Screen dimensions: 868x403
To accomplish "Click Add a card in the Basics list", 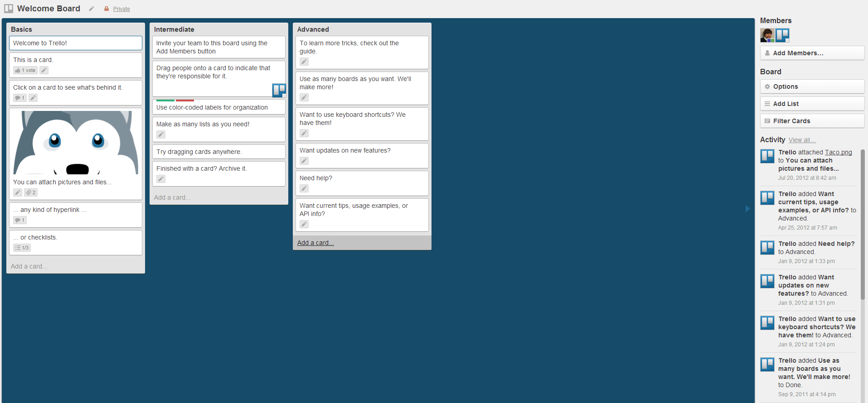I will pyautogui.click(x=29, y=266).
